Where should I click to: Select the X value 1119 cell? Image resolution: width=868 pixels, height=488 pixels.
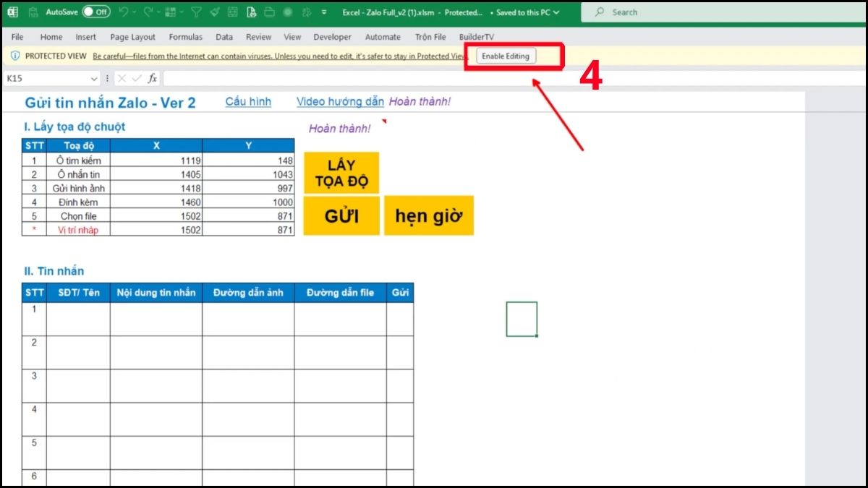pos(156,160)
